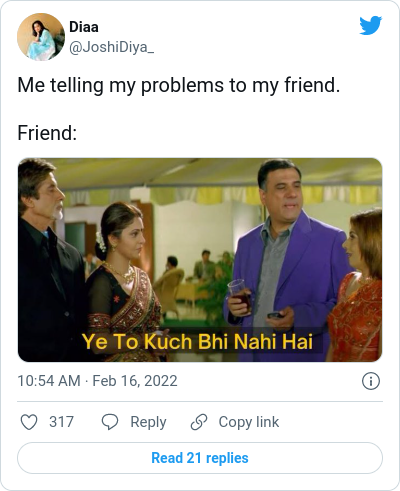Click the 10:54 AM timestamp
The image size is (400, 491).
[x=49, y=381]
